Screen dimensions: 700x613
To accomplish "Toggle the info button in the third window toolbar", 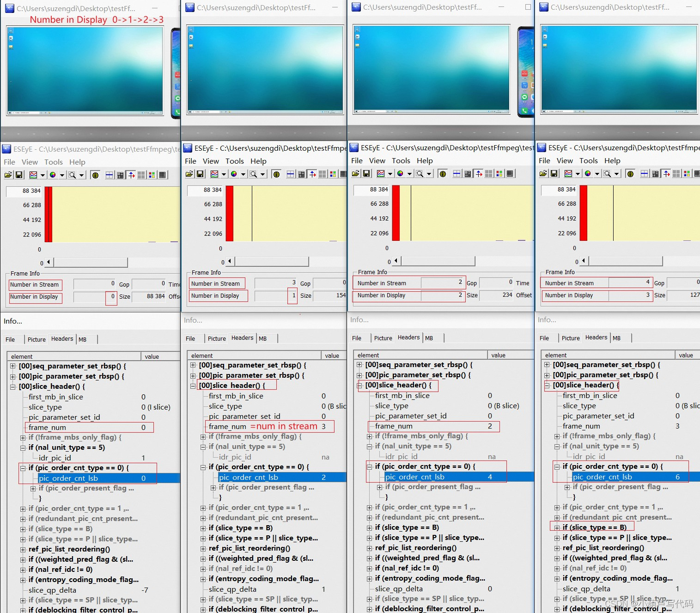I will pos(443,173).
